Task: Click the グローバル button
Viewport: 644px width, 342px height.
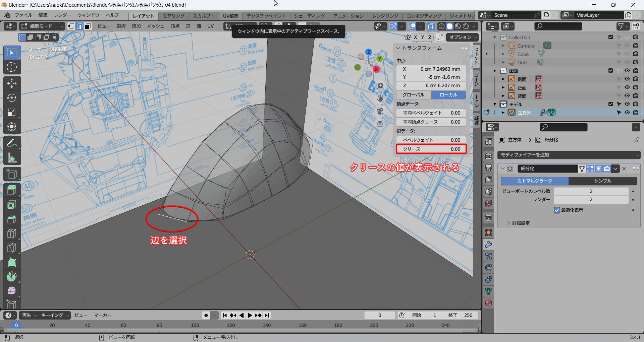Action: [x=414, y=95]
